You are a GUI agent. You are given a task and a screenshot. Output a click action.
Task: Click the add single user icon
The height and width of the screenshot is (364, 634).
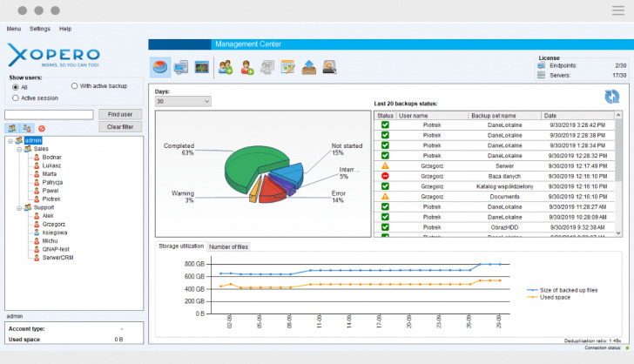[x=246, y=66]
